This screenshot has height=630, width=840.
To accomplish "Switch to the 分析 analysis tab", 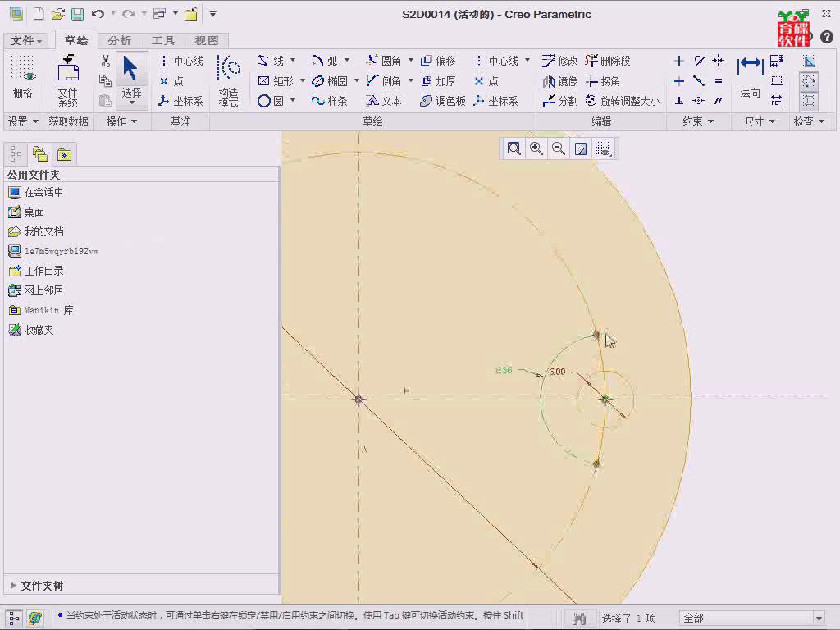I will pyautogui.click(x=119, y=41).
